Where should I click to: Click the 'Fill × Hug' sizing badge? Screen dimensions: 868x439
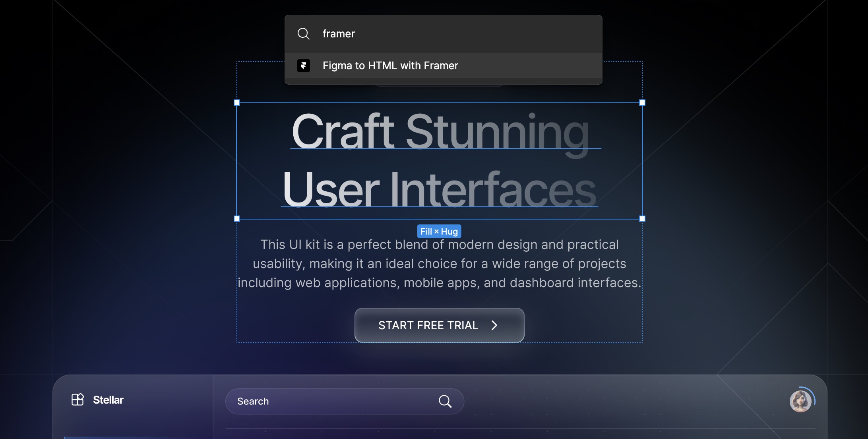(x=439, y=231)
